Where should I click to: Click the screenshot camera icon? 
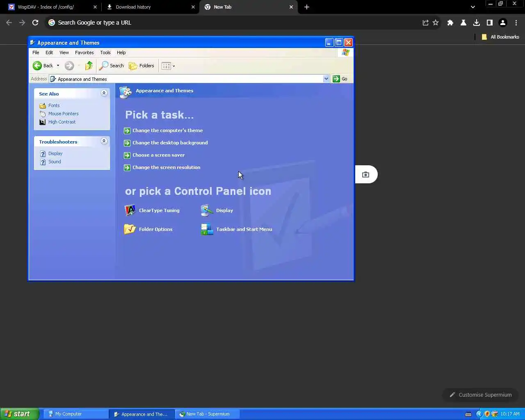[365, 175]
